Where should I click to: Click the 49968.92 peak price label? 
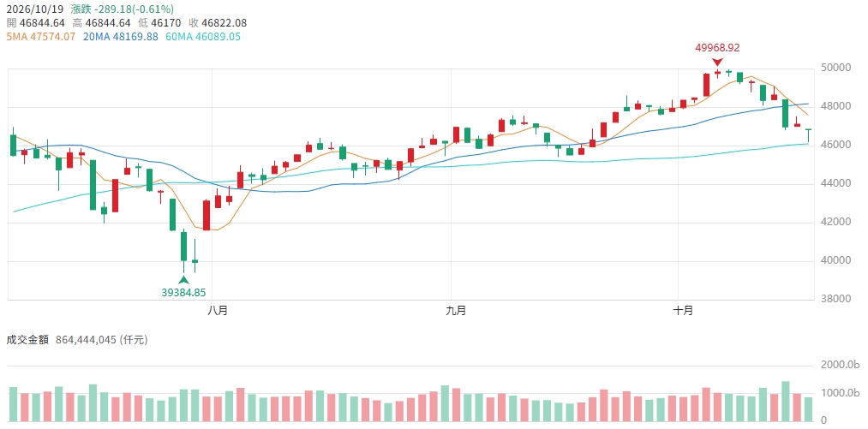[717, 48]
